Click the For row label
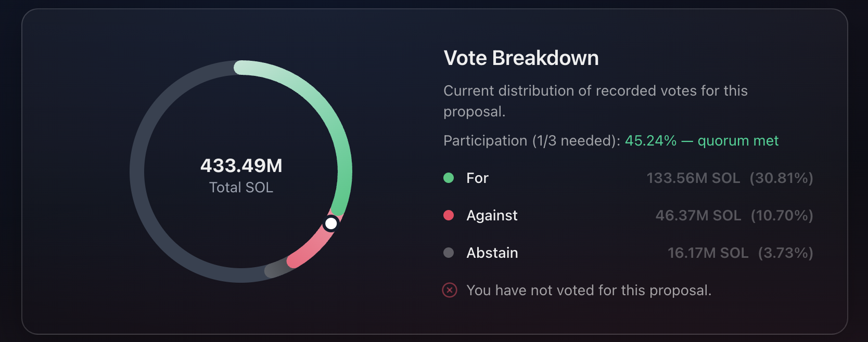The image size is (868, 342). 477,178
